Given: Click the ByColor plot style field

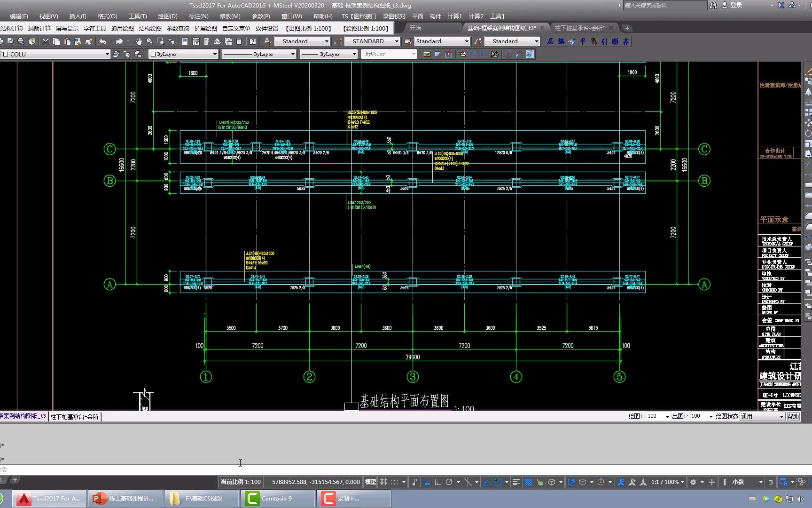Looking at the screenshot, I should [389, 54].
